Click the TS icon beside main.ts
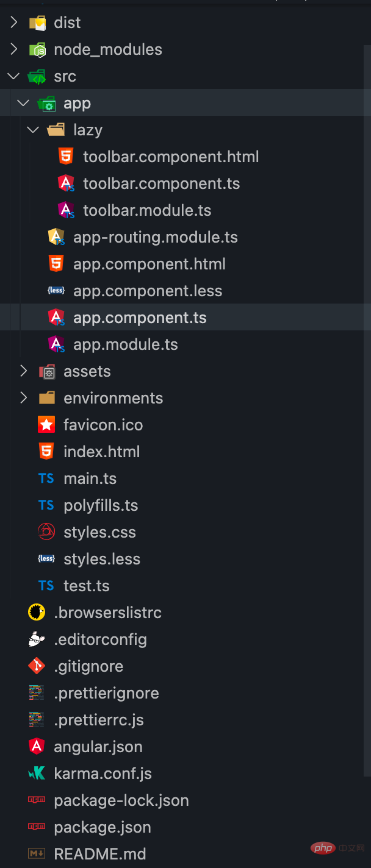The height and width of the screenshot is (868, 371). click(x=46, y=478)
